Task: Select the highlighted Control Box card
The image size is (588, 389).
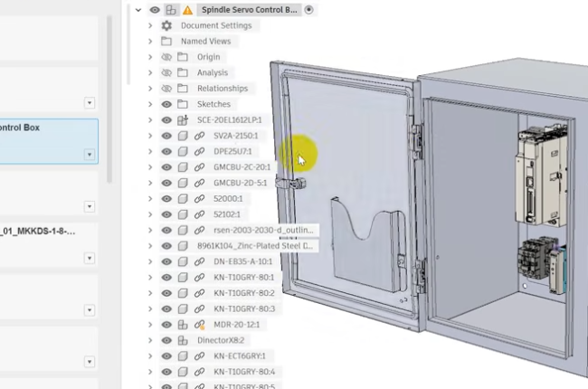Action: point(47,141)
